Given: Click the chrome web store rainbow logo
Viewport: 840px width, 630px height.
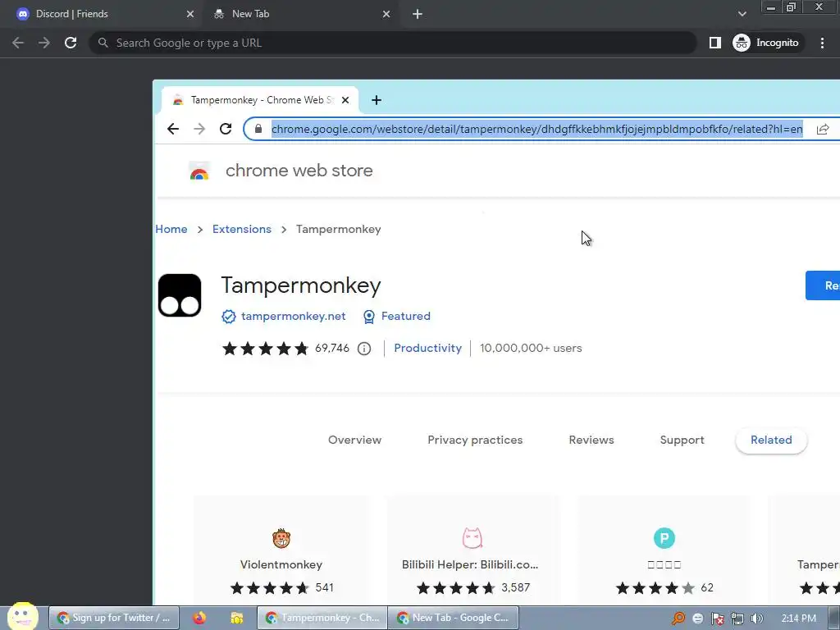Looking at the screenshot, I should coord(199,171).
